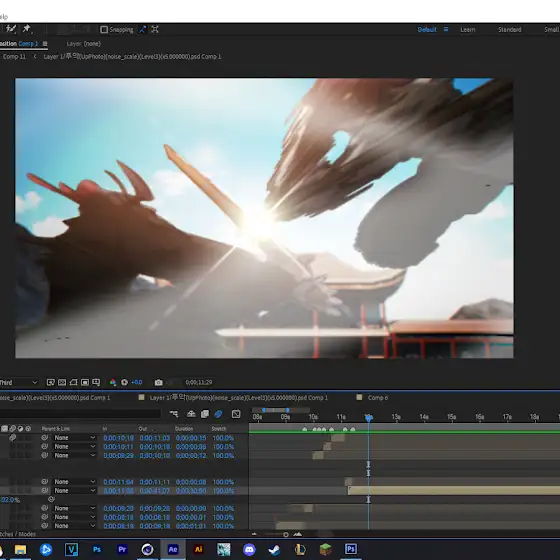560x560 pixels.
Task: Click the Out time 0;00;10;18
Action: click(x=155, y=447)
